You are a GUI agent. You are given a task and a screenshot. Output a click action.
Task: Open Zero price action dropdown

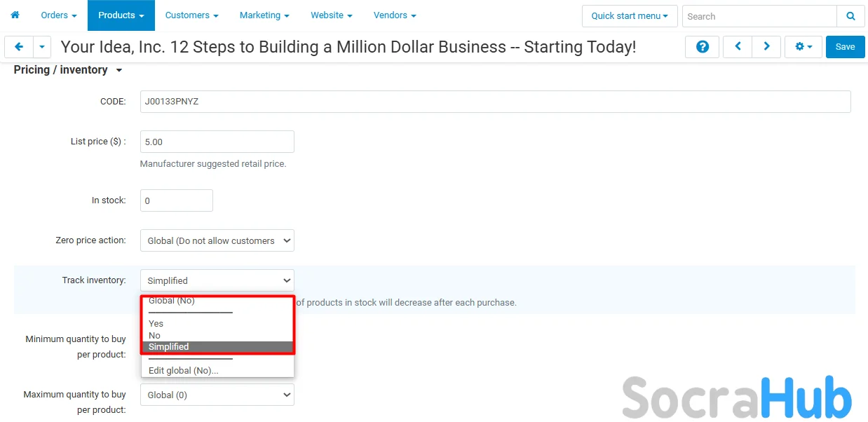[x=217, y=240]
